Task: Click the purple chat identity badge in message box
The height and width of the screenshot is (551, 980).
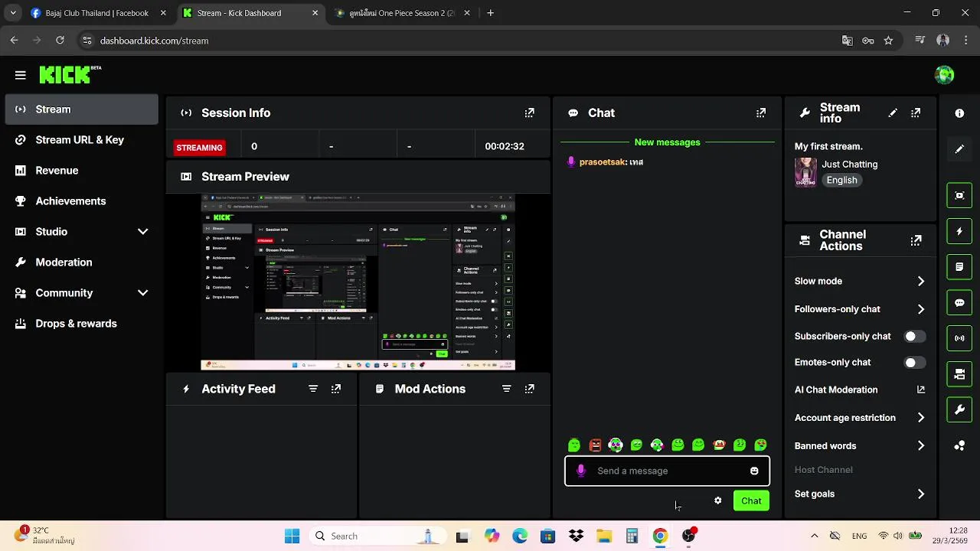Action: click(x=581, y=471)
